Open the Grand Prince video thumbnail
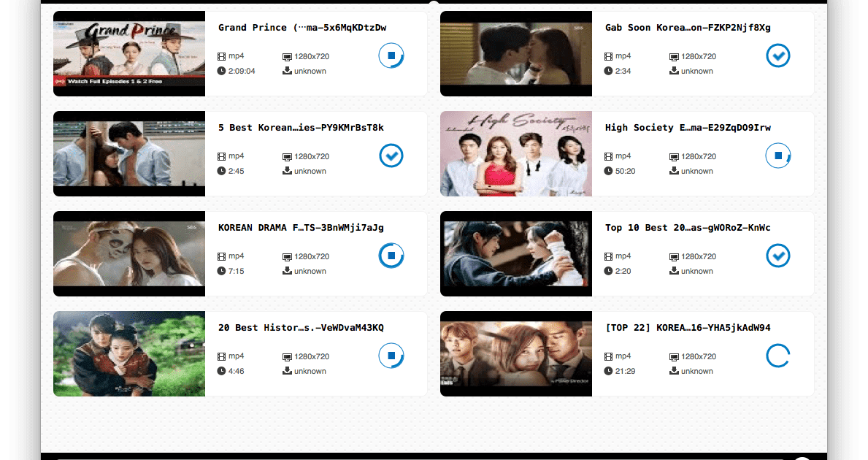868x460 pixels. click(129, 54)
